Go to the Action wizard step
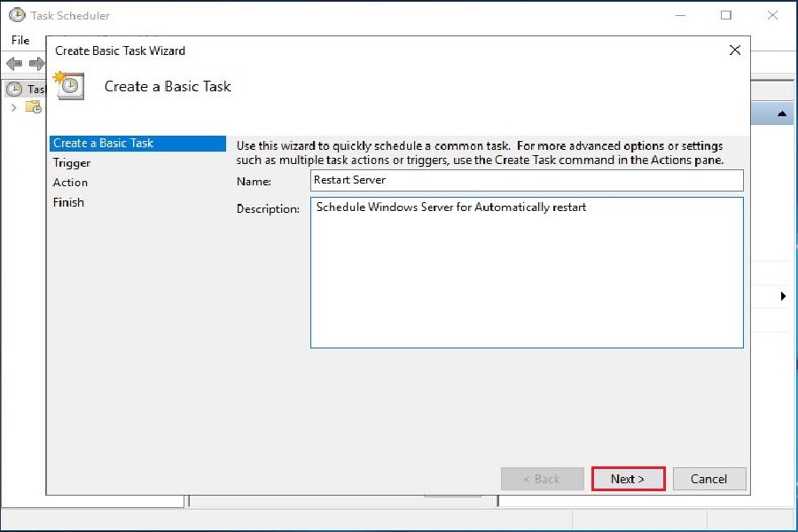 pos(70,183)
